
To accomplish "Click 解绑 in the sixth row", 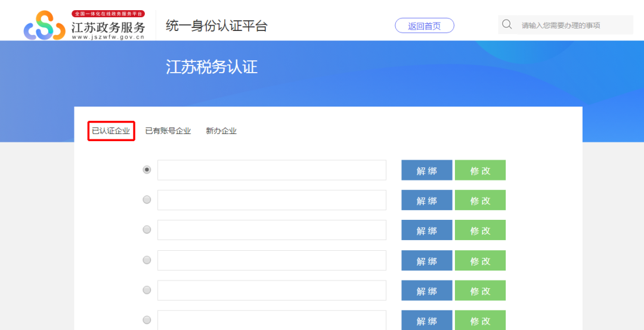I will click(427, 320).
